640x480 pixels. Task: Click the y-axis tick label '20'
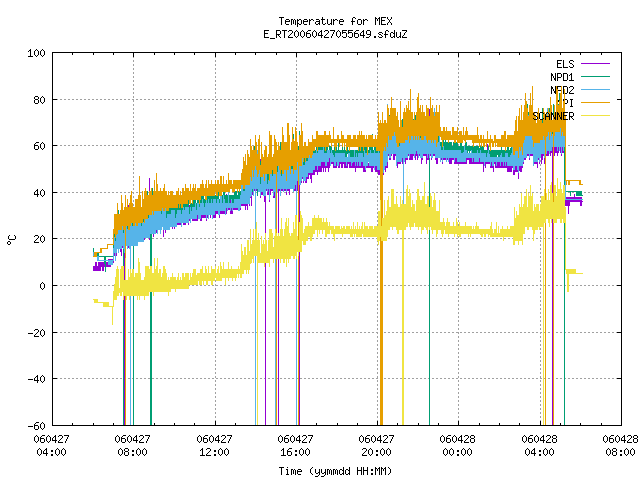(39, 239)
